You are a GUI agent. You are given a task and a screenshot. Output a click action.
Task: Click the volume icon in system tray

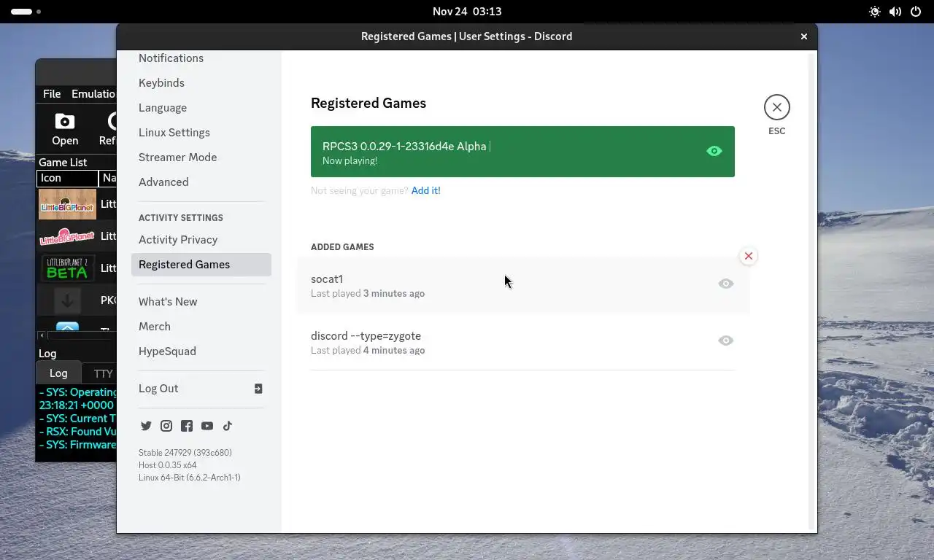click(895, 12)
